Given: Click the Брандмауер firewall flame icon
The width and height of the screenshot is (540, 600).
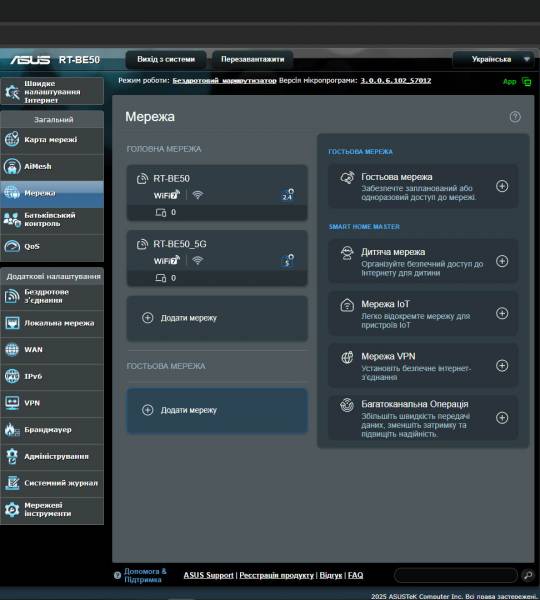Looking at the screenshot, I should click(12, 429).
